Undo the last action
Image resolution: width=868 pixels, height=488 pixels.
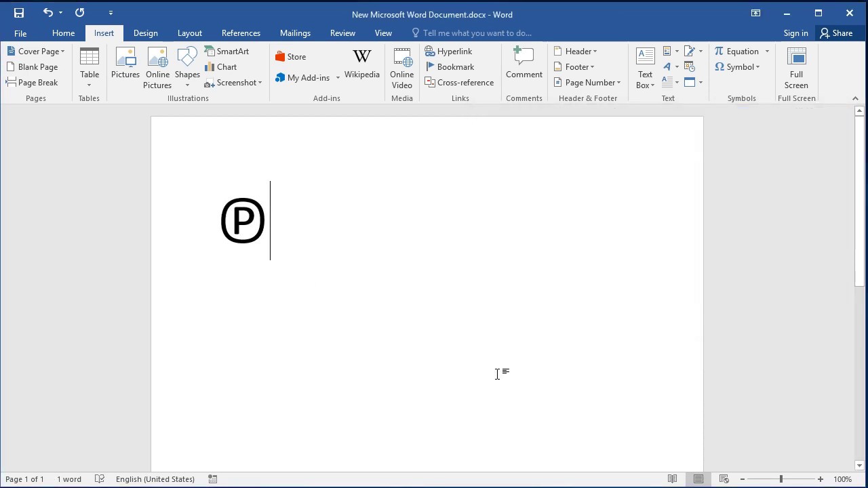pos(47,13)
